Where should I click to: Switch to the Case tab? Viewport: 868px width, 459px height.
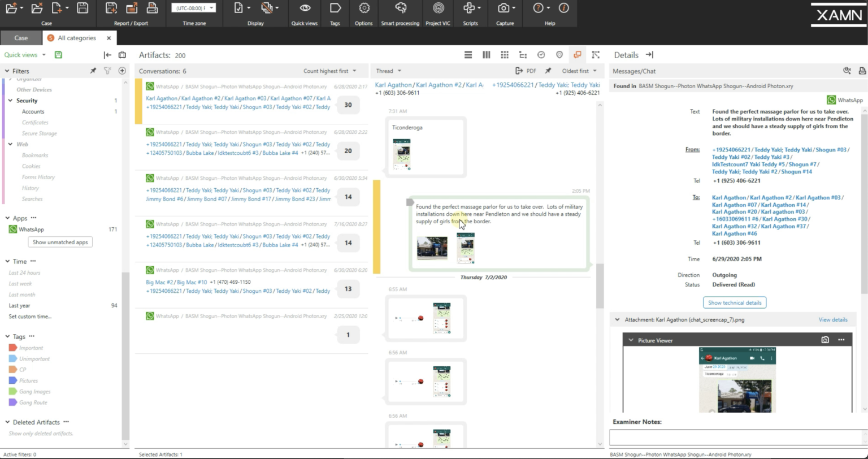click(x=21, y=38)
